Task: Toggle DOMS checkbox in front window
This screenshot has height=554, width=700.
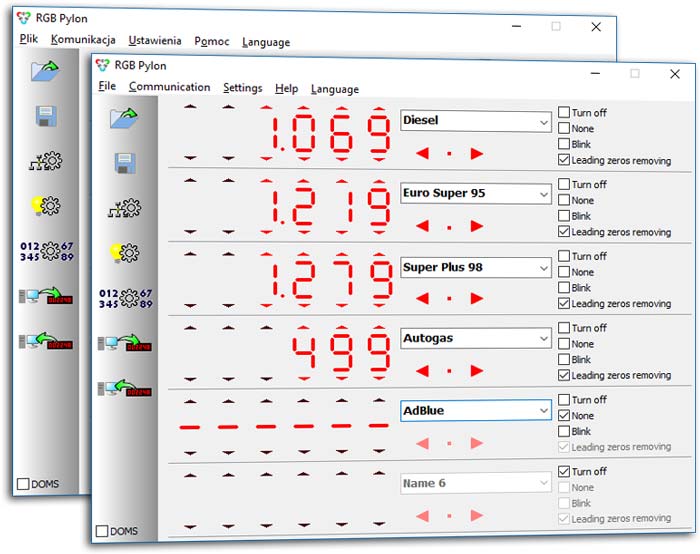Action: pyautogui.click(x=101, y=531)
